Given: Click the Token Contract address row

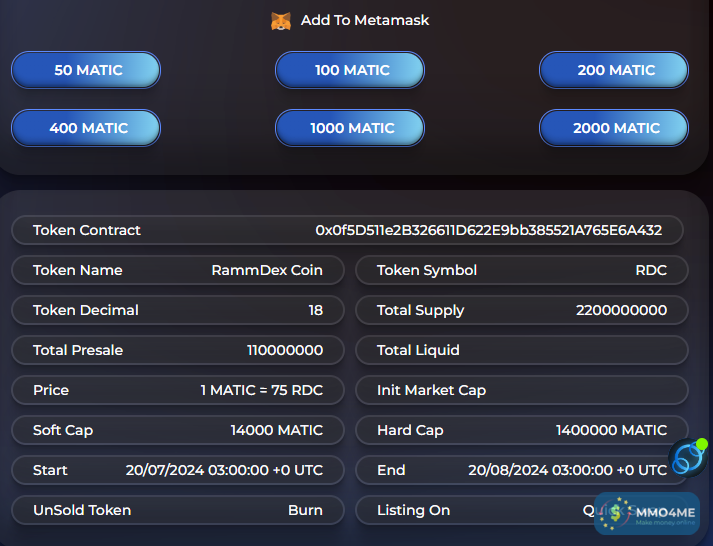Looking at the screenshot, I should point(347,230).
